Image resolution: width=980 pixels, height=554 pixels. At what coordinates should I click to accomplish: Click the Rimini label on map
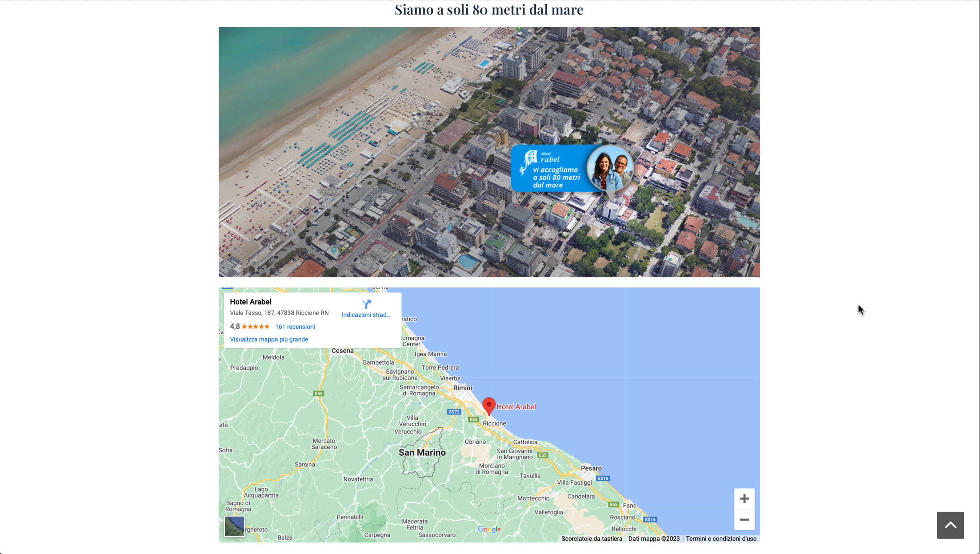coord(462,388)
